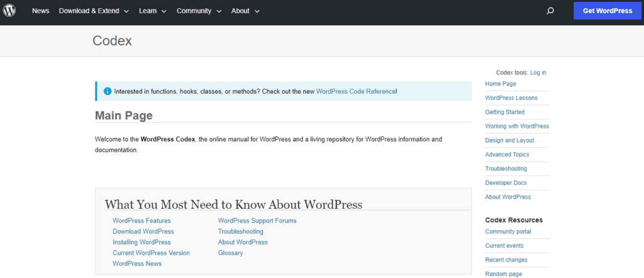Go to the News menu item
The image size is (644, 278).
[40, 11]
